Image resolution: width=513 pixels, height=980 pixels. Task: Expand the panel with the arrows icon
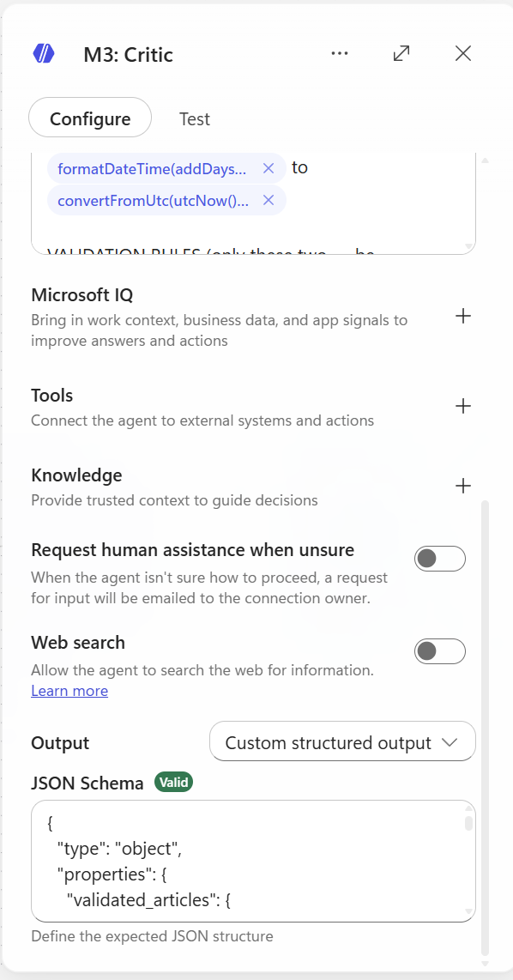[401, 54]
